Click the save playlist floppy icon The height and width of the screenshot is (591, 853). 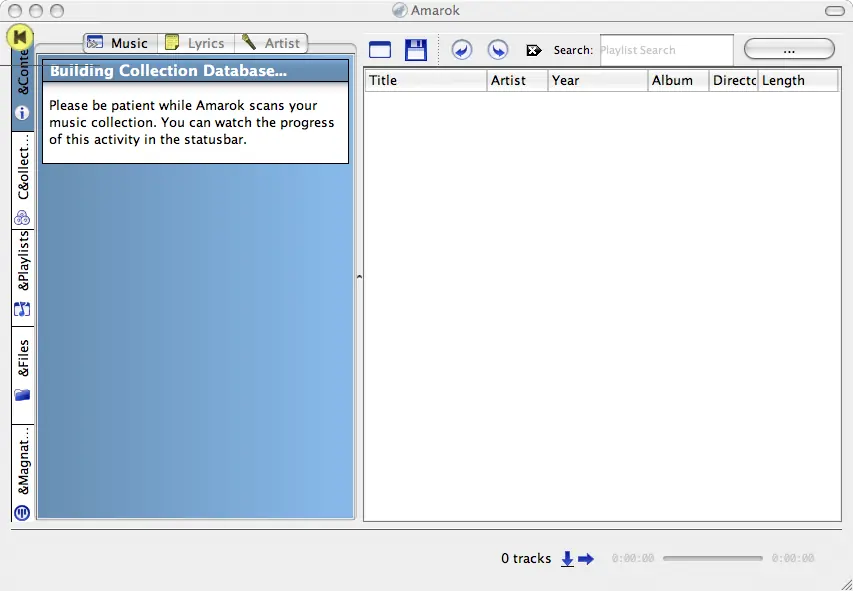coord(416,50)
